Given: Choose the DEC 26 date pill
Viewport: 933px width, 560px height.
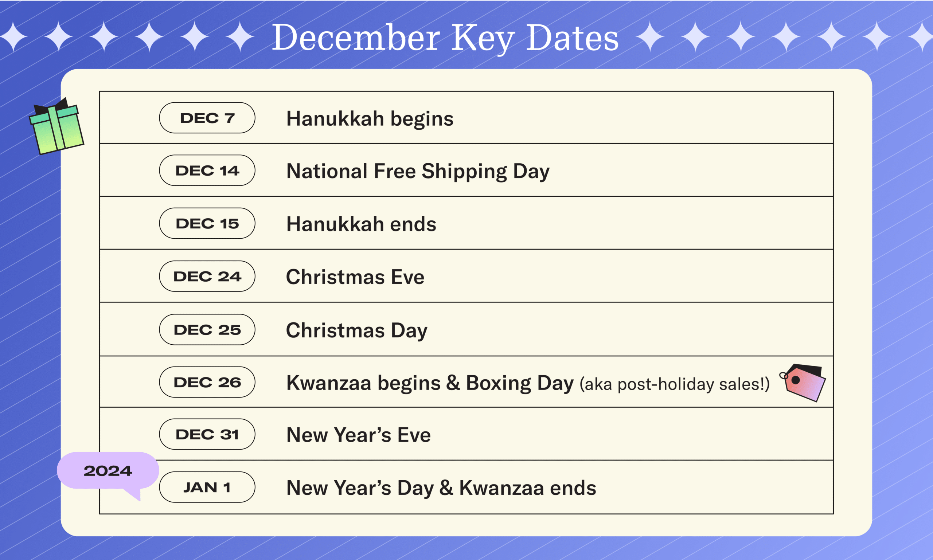Looking at the screenshot, I should coord(207,382).
